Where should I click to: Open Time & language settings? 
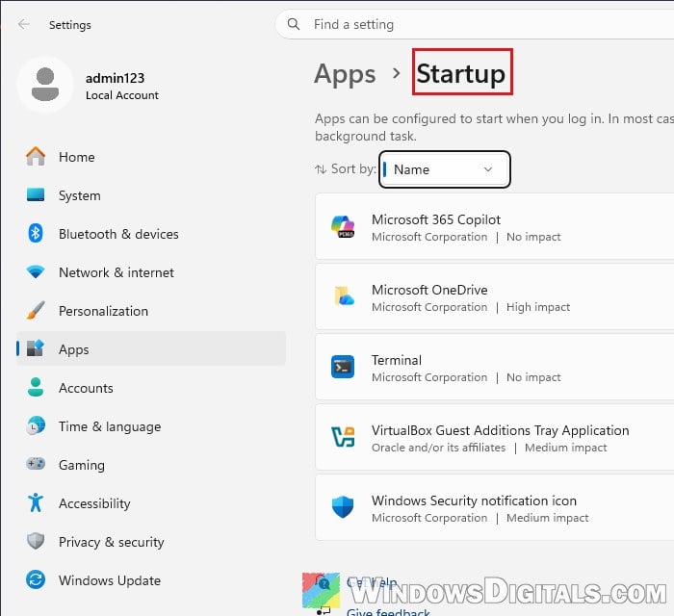point(151,426)
